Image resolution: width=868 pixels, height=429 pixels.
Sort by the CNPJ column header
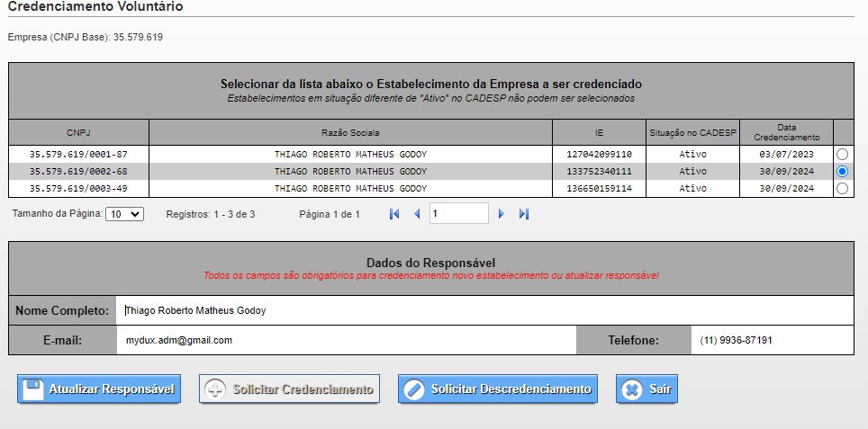(78, 132)
